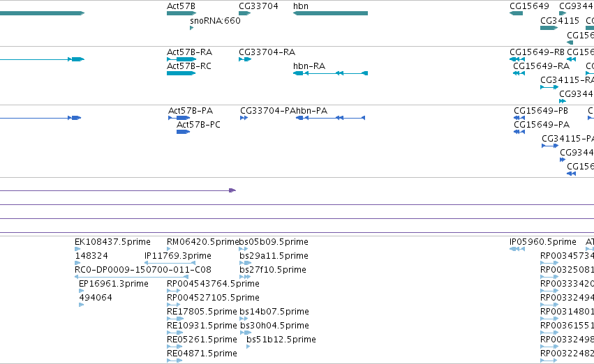Select the snoRNA:660 small arrow glyph

tap(192, 28)
